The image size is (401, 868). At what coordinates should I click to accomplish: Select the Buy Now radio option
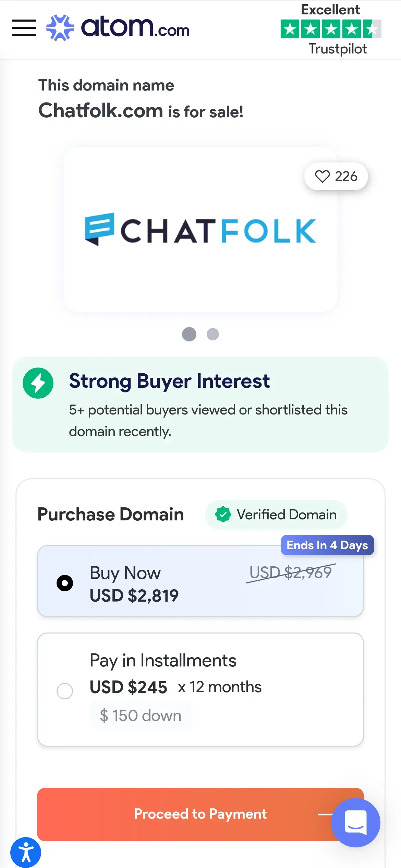(x=65, y=583)
